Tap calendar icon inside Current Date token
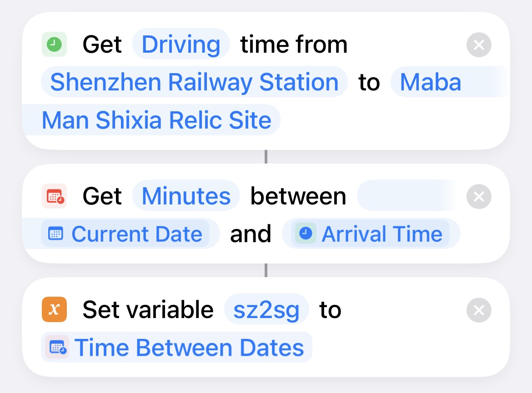 click(x=55, y=234)
